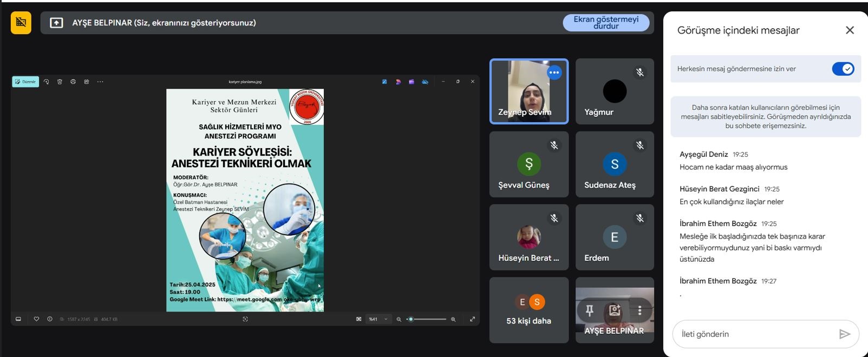Click message 'En çok kullandığınız ilaçlar neler'
The image size is (868, 357).
coord(732,202)
